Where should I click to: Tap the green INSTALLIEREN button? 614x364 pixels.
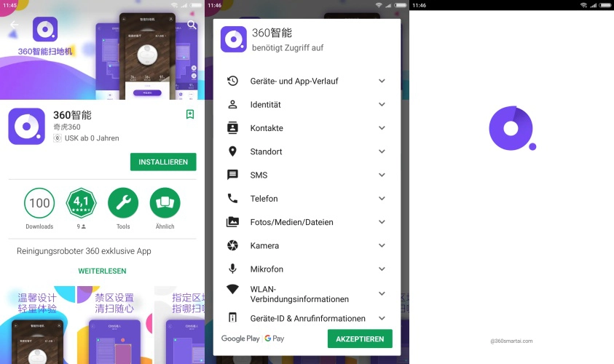[x=163, y=162]
